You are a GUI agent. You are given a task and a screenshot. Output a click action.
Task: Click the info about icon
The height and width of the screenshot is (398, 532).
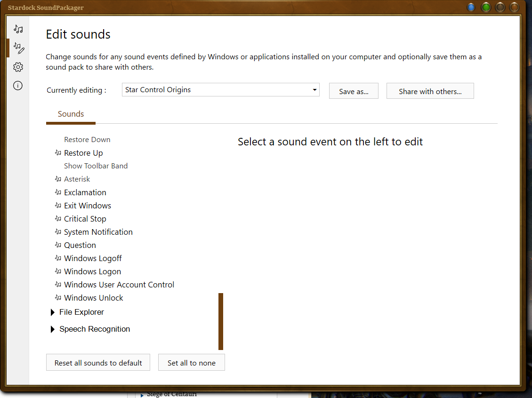(x=18, y=86)
